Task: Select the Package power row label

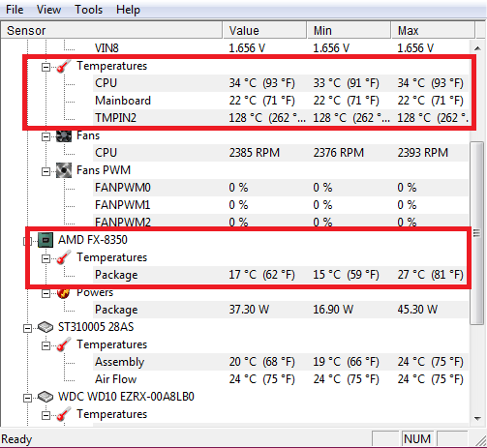Action: (116, 310)
